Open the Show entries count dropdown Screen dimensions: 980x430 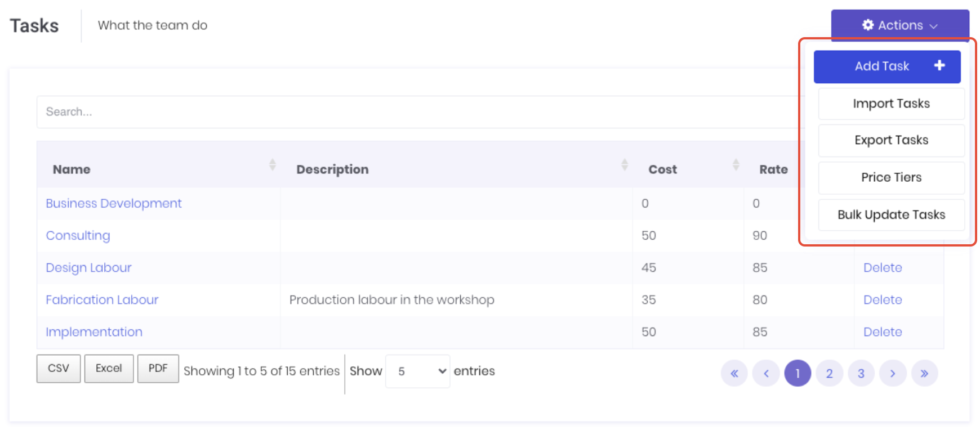click(417, 371)
